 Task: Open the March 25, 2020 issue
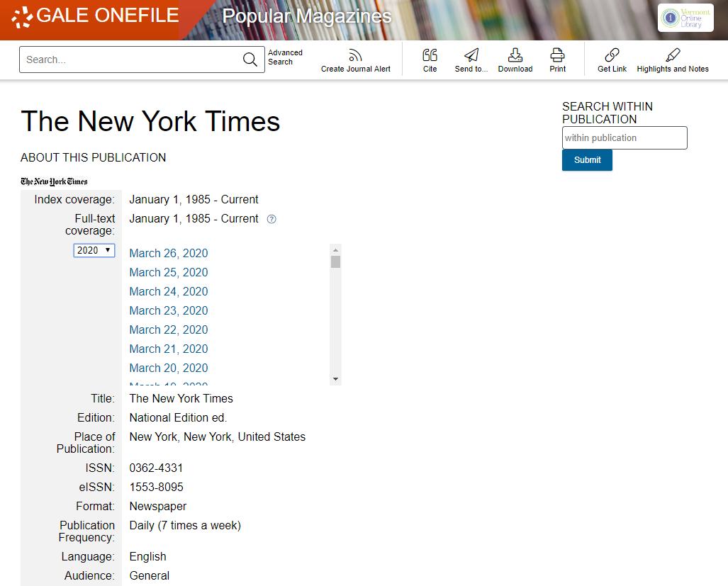[x=169, y=272]
